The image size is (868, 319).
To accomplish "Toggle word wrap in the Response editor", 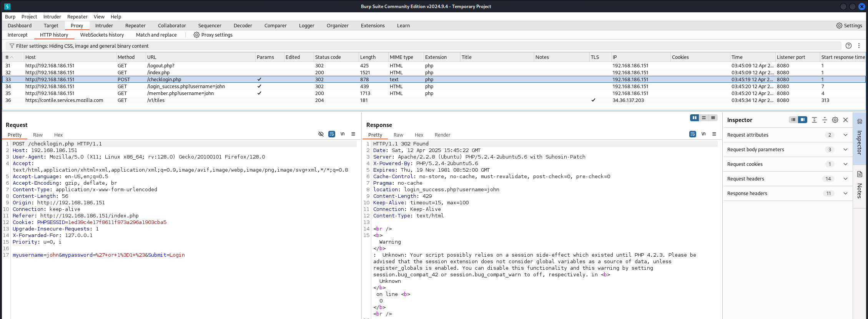I will 693,134.
